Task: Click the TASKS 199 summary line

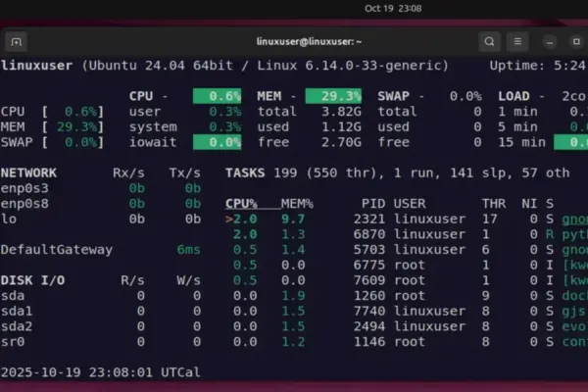Action: pos(398,172)
